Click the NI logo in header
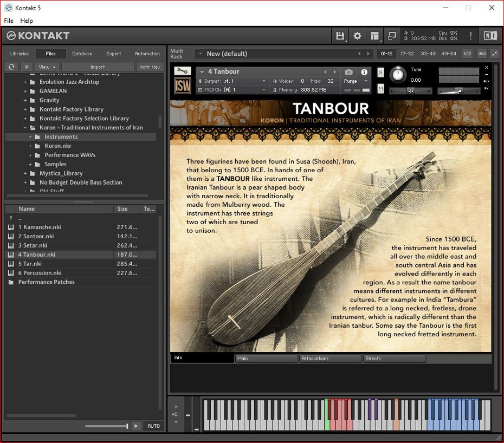 pyautogui.click(x=490, y=36)
